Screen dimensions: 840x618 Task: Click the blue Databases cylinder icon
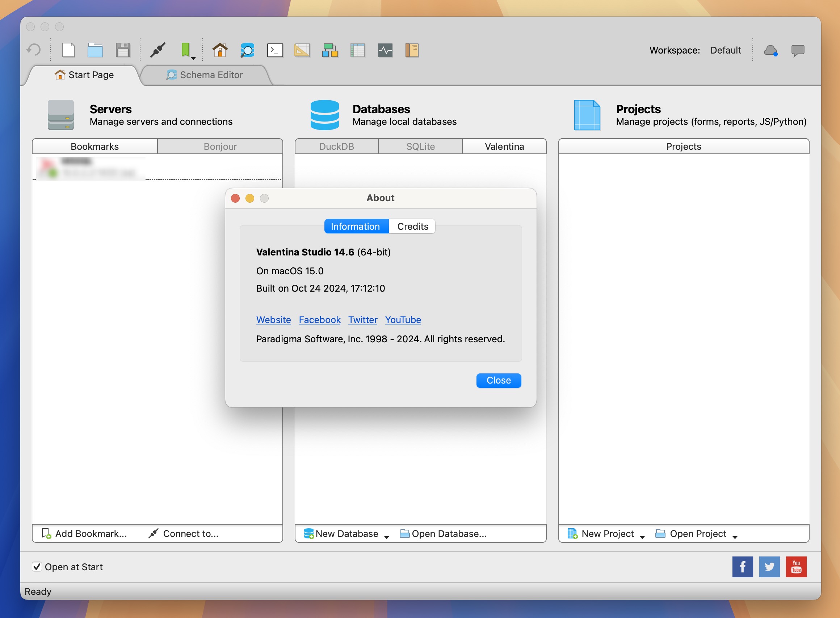(x=324, y=115)
